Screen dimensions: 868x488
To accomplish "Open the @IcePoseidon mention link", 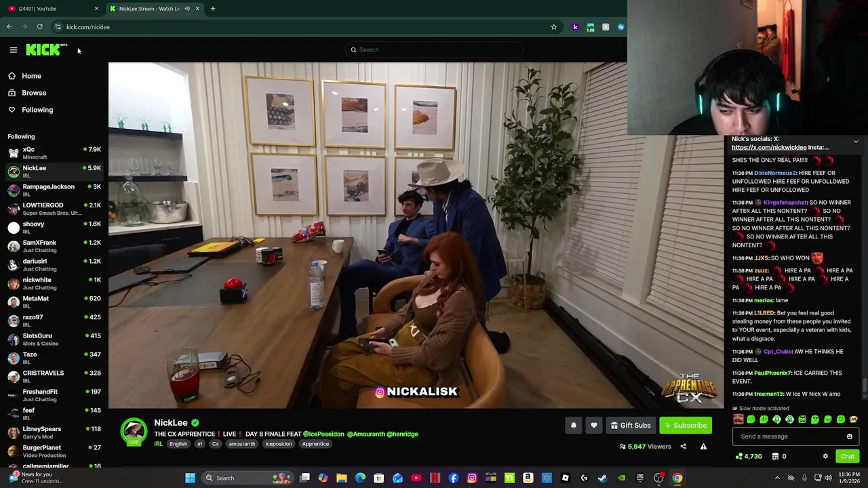I will [323, 434].
